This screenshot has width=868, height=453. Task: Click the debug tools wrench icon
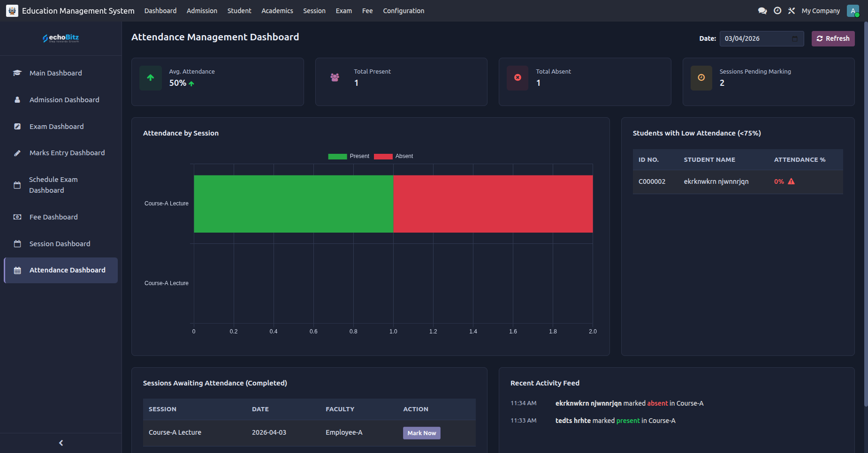tap(792, 11)
